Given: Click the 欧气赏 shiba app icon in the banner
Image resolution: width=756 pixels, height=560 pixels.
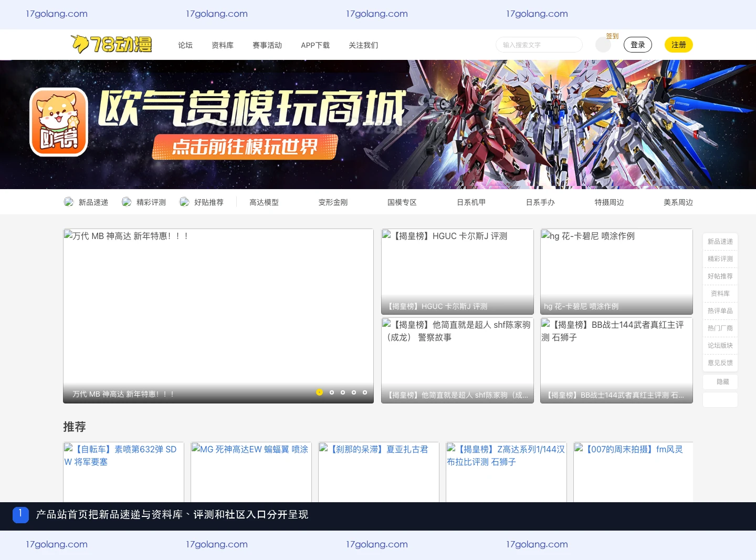Looking at the screenshot, I should [x=59, y=122].
